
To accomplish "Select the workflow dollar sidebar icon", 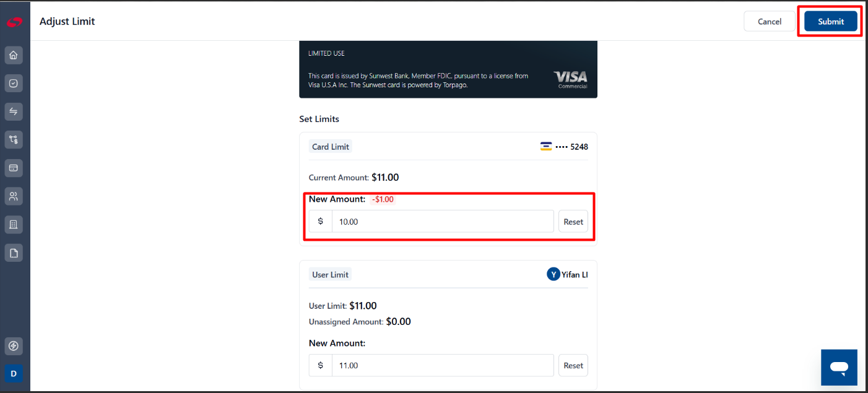I will 14,139.
